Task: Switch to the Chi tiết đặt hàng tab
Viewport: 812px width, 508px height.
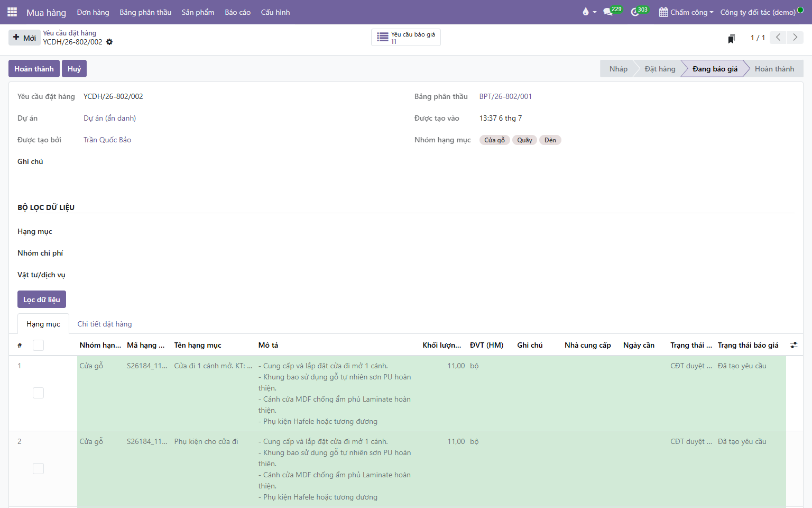Action: pyautogui.click(x=105, y=324)
